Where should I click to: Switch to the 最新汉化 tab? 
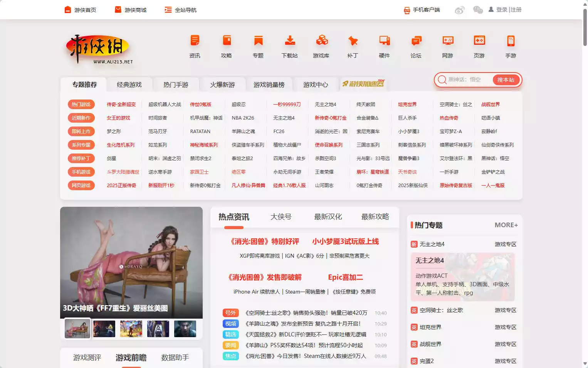[328, 217]
